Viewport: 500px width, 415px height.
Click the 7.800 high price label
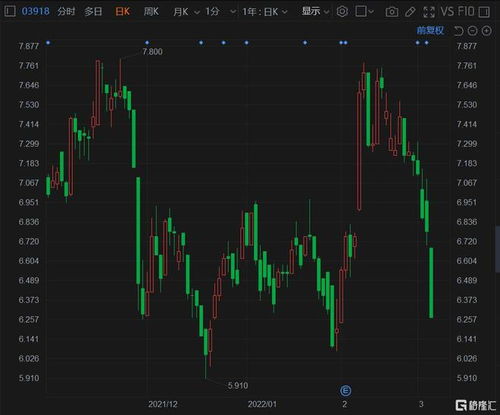(152, 52)
